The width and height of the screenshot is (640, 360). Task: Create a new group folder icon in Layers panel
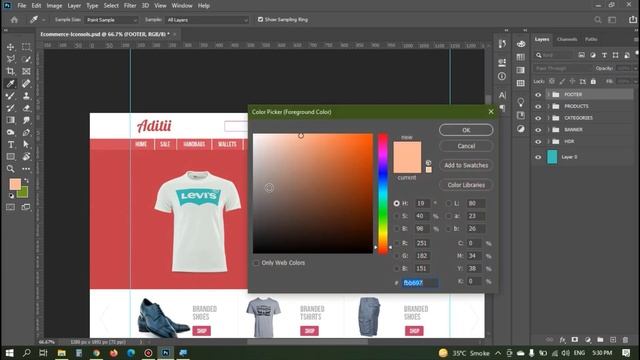[600, 340]
